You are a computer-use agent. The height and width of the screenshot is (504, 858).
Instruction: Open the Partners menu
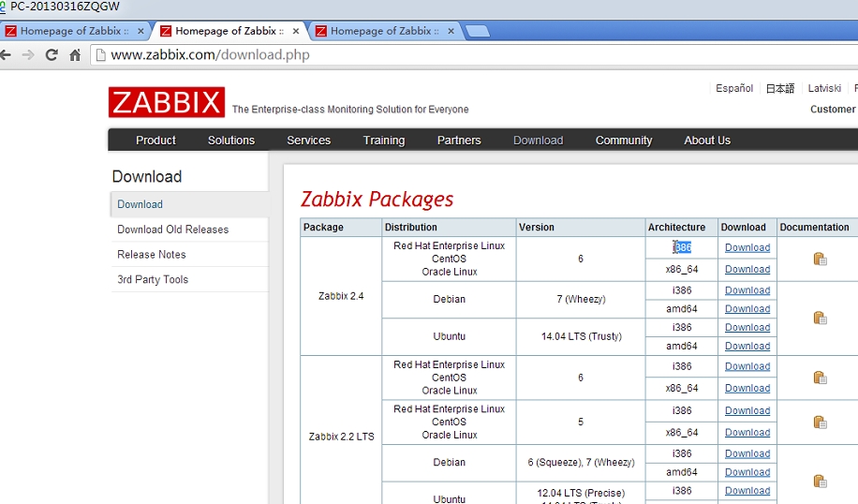(459, 141)
